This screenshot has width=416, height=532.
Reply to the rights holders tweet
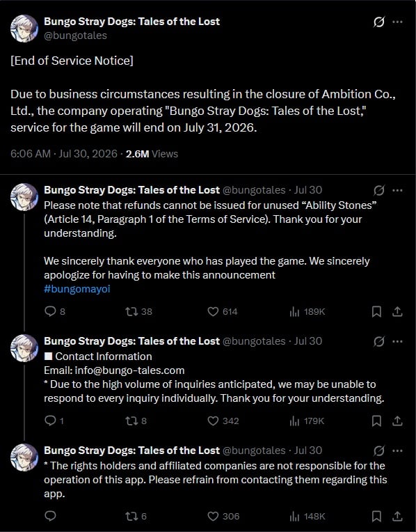(50, 516)
